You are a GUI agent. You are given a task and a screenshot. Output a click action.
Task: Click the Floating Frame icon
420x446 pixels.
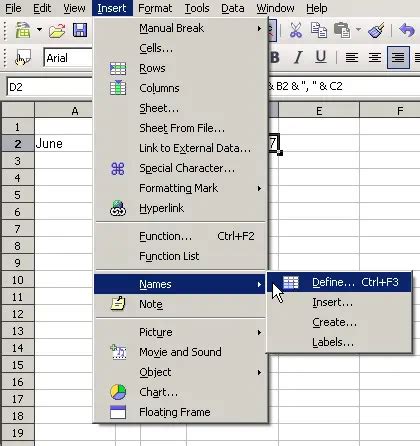(118, 412)
